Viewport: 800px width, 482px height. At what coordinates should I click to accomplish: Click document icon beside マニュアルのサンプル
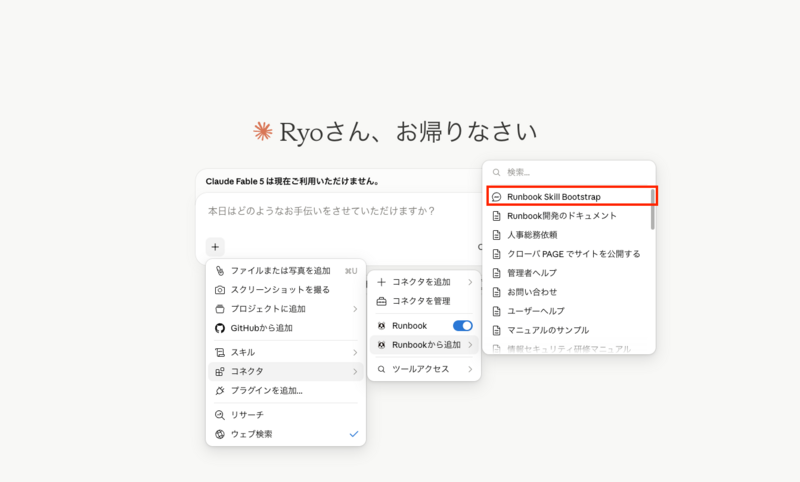(496, 331)
